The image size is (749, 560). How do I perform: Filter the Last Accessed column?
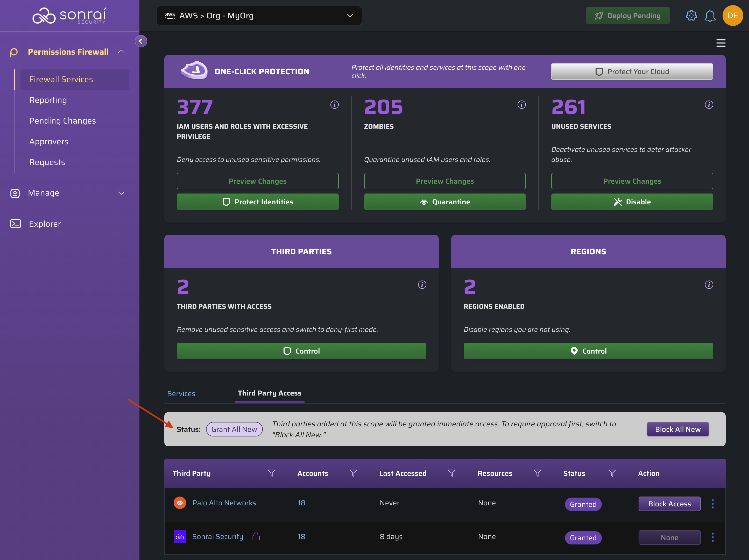coord(451,473)
